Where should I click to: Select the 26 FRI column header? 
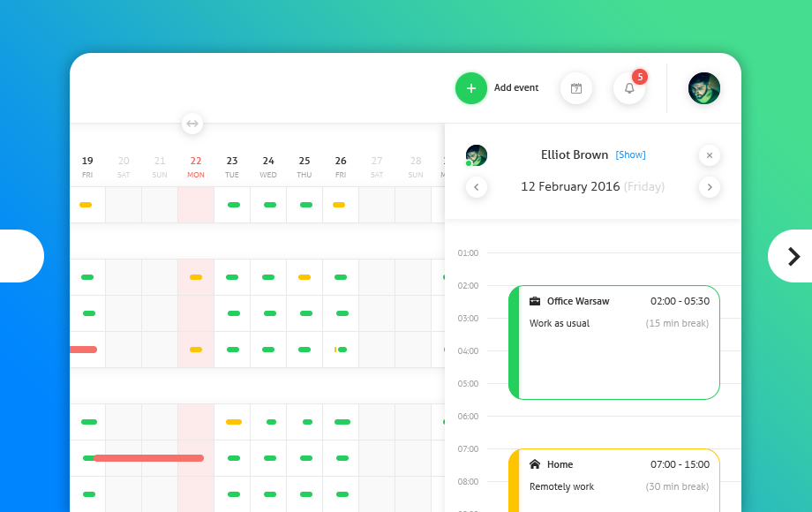click(x=341, y=167)
